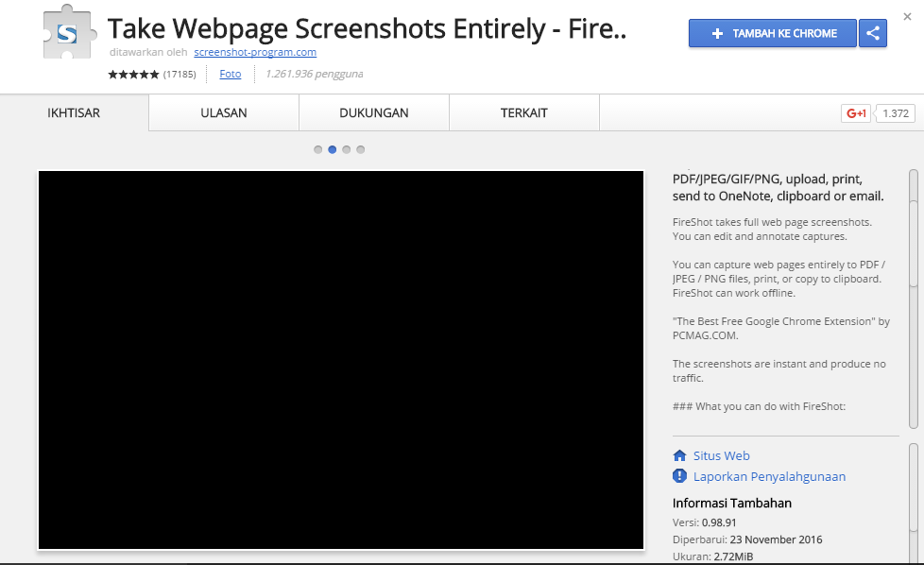The height and width of the screenshot is (565, 924).
Task: Select the fourth screenshot carousel dot
Action: tap(361, 149)
